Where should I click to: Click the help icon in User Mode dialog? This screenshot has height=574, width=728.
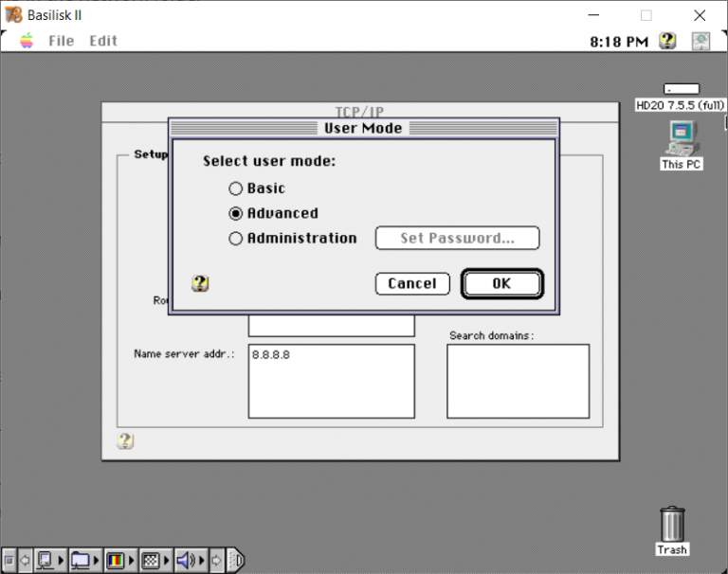(200, 283)
